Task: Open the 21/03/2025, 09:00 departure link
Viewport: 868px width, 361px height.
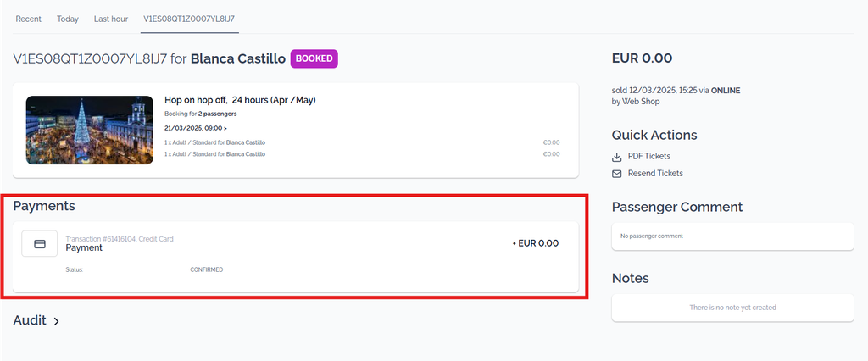Action: tap(196, 128)
